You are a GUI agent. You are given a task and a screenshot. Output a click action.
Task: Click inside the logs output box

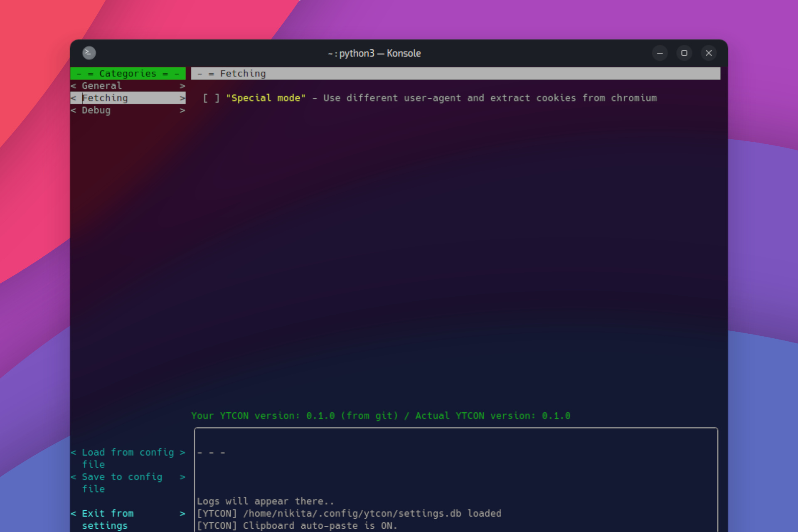click(455, 478)
